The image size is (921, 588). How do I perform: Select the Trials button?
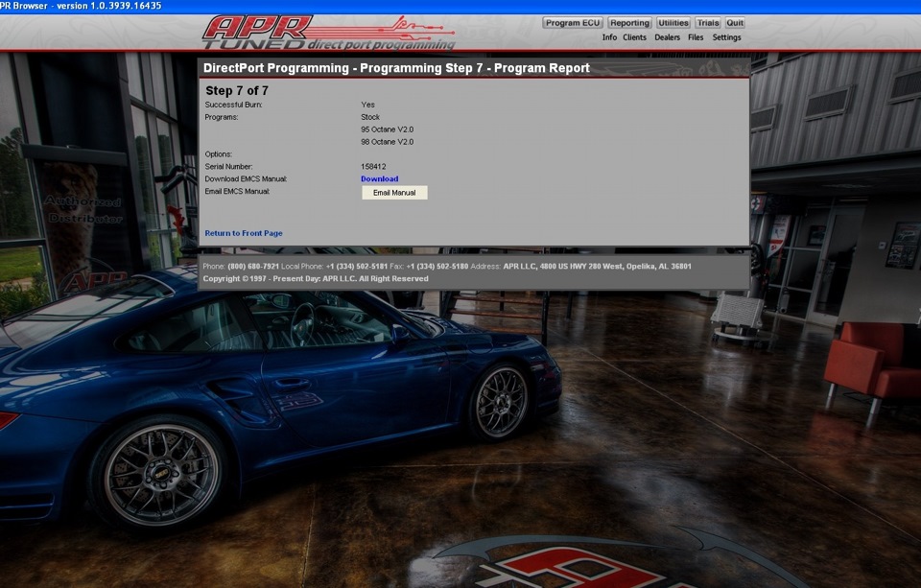[708, 23]
